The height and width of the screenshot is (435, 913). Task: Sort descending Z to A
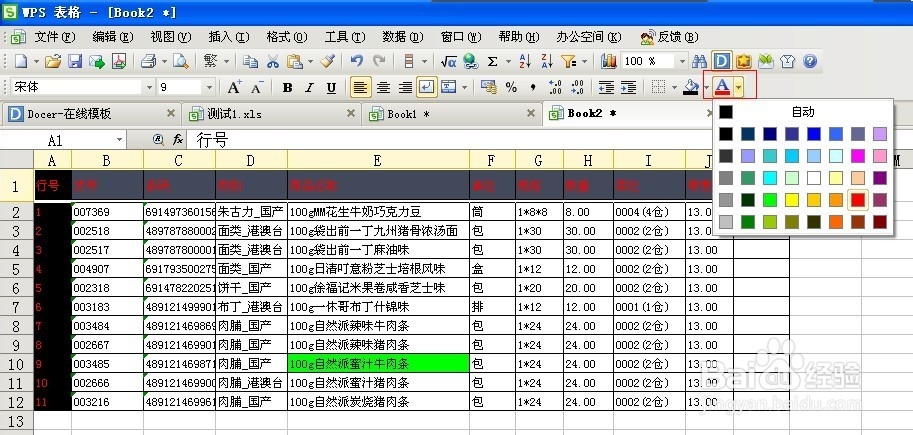[547, 61]
